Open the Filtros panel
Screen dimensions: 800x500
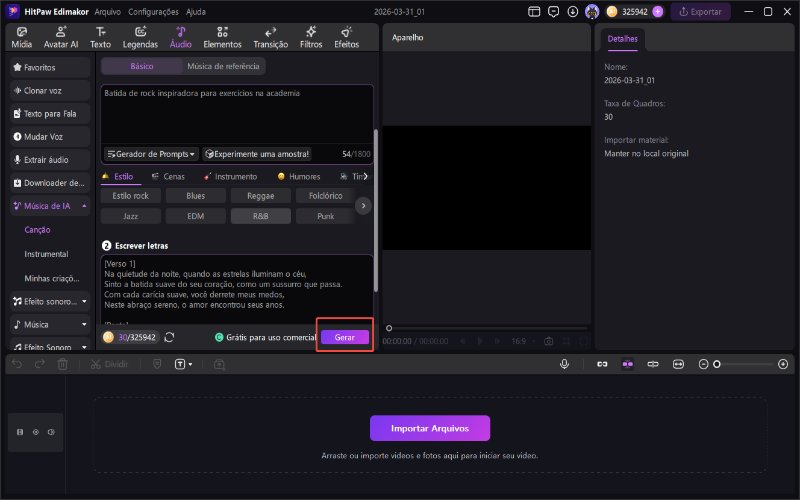(x=310, y=38)
